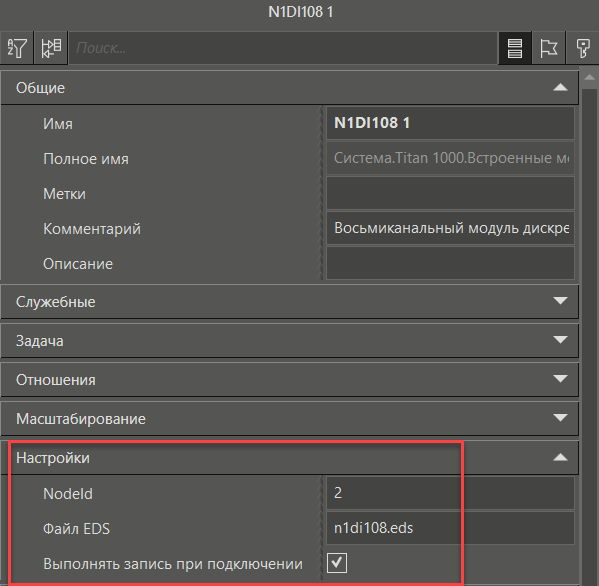Select the Описание property label

coord(78,264)
